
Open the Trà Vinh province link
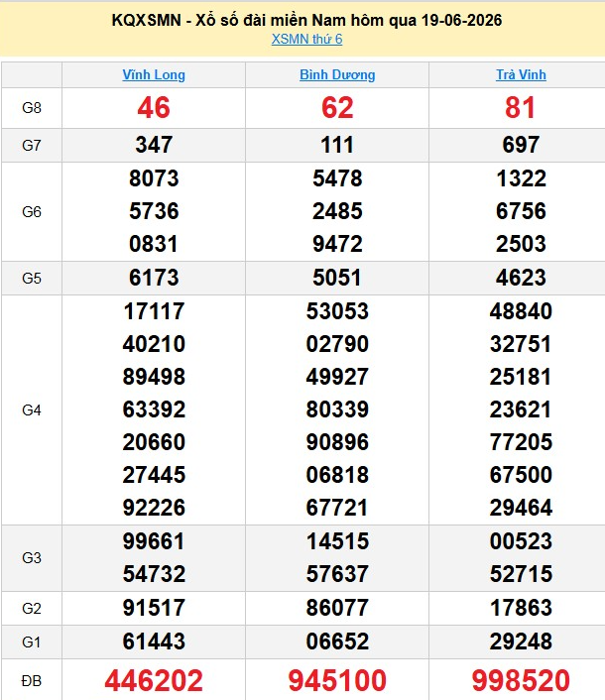pyautogui.click(x=521, y=74)
